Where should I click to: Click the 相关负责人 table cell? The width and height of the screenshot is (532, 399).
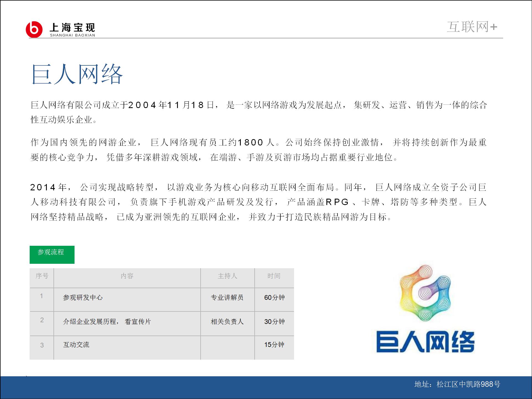point(227,324)
